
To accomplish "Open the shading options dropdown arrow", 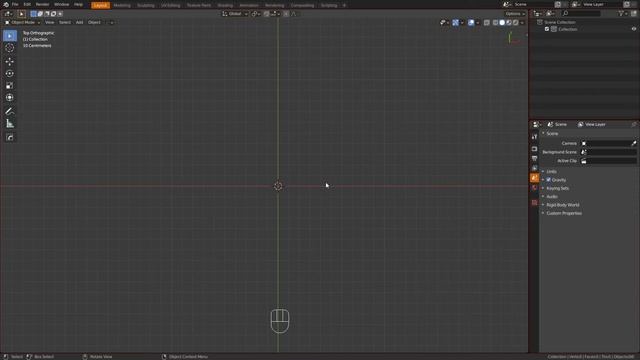I will 522,22.
